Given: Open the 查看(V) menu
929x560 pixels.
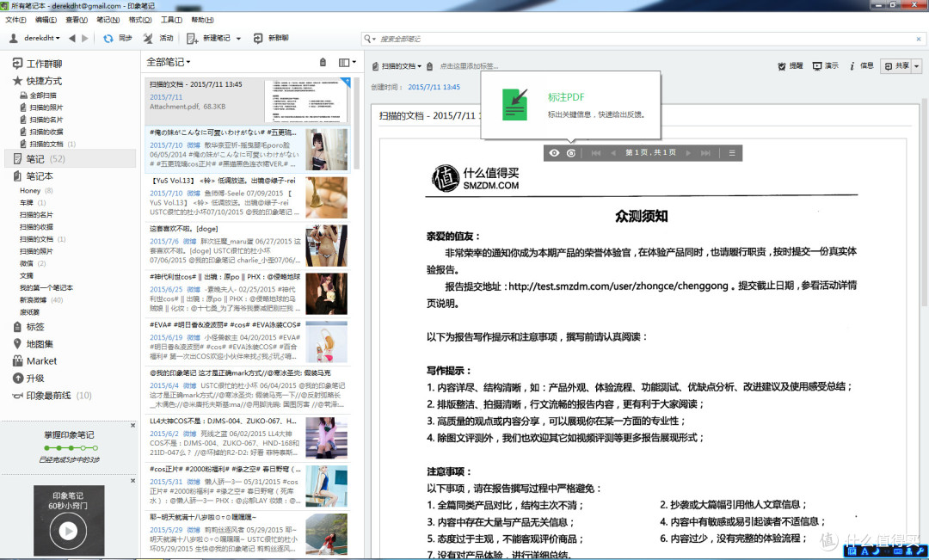Looking at the screenshot, I should tap(77, 20).
